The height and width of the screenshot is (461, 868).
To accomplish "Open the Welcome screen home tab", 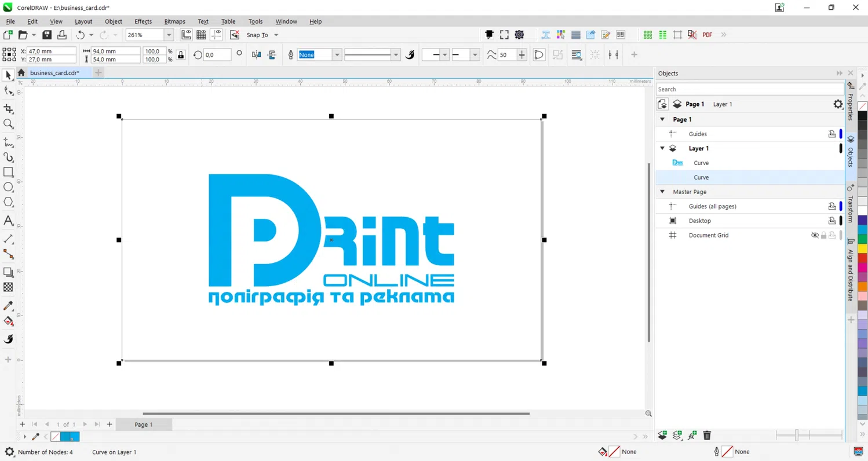I will tap(21, 73).
